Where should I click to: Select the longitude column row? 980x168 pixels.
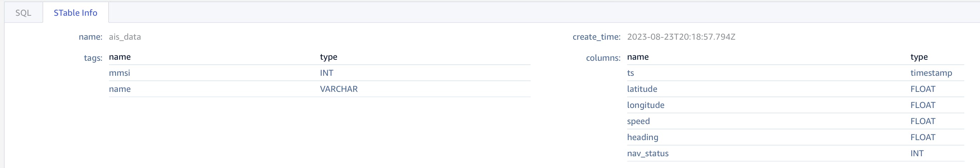(x=646, y=105)
